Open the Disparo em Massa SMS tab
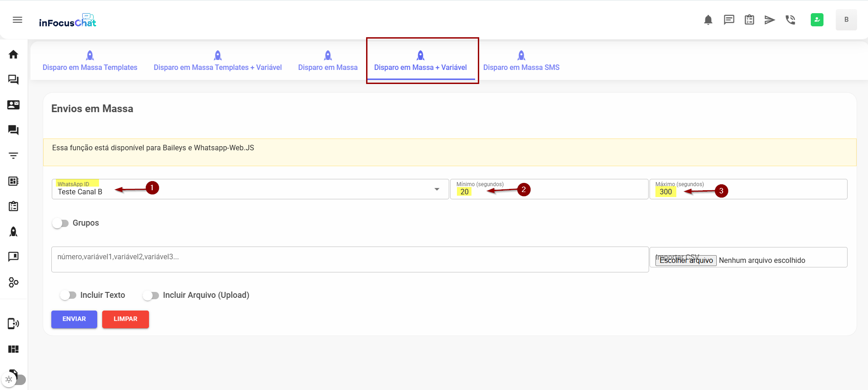 pyautogui.click(x=521, y=61)
